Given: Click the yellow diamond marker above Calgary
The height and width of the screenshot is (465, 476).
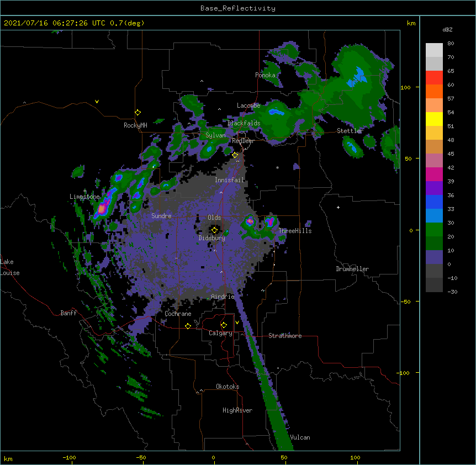Looking at the screenshot, I should coord(224,325).
